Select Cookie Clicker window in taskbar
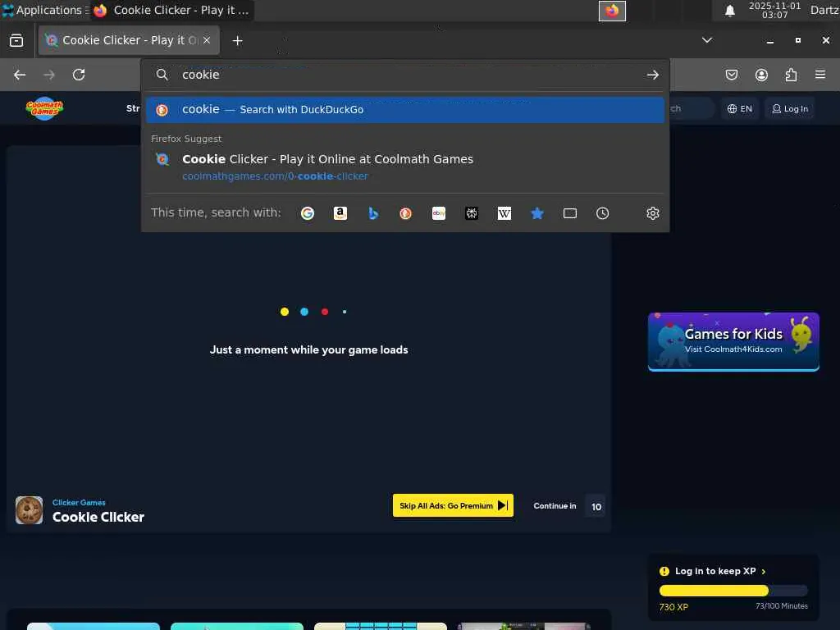Screen dimensions: 840x630 pos(171,10)
